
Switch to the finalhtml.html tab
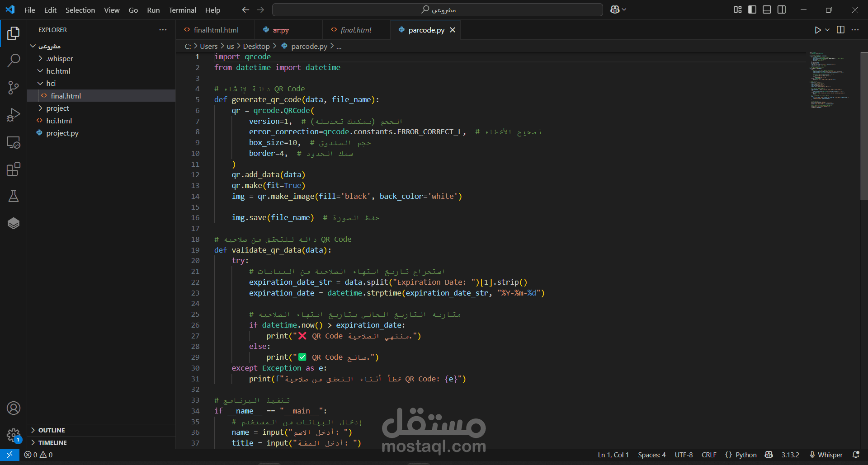[x=215, y=30]
